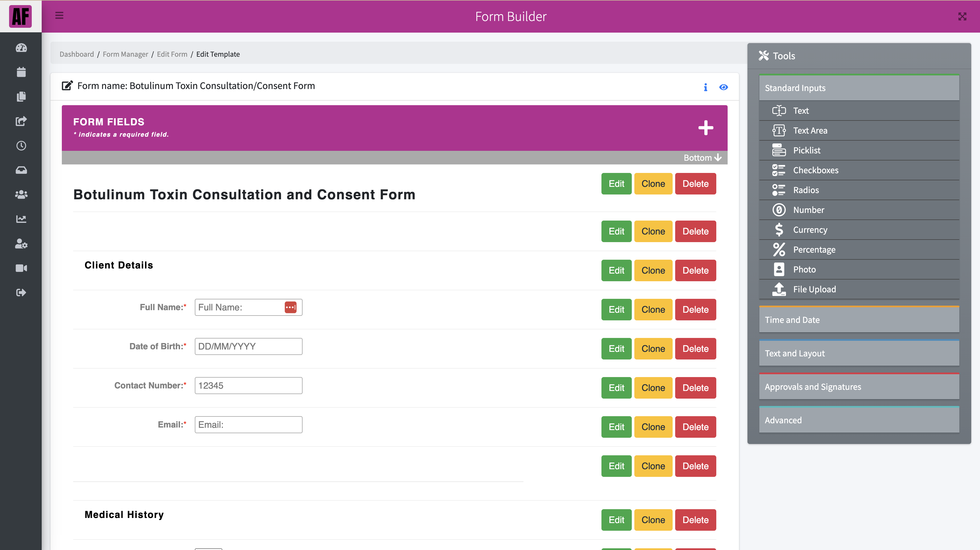The image size is (980, 550).
Task: Click the dashboard gauge sidebar icon
Action: (21, 48)
